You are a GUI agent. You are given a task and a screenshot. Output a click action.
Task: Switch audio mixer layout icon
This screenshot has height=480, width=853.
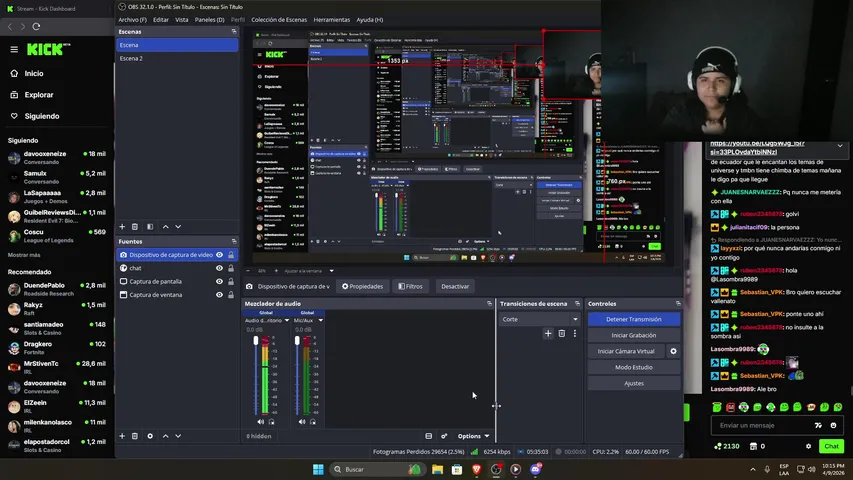[x=429, y=436]
